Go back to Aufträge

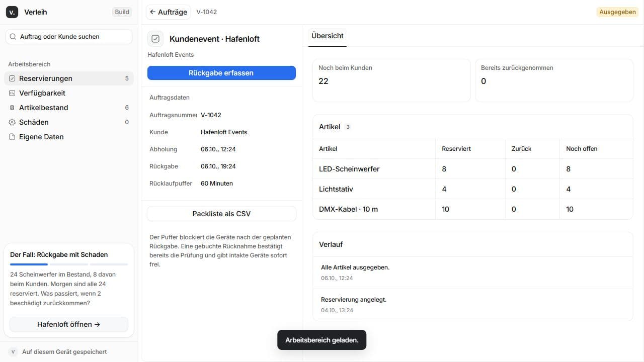[x=169, y=12]
